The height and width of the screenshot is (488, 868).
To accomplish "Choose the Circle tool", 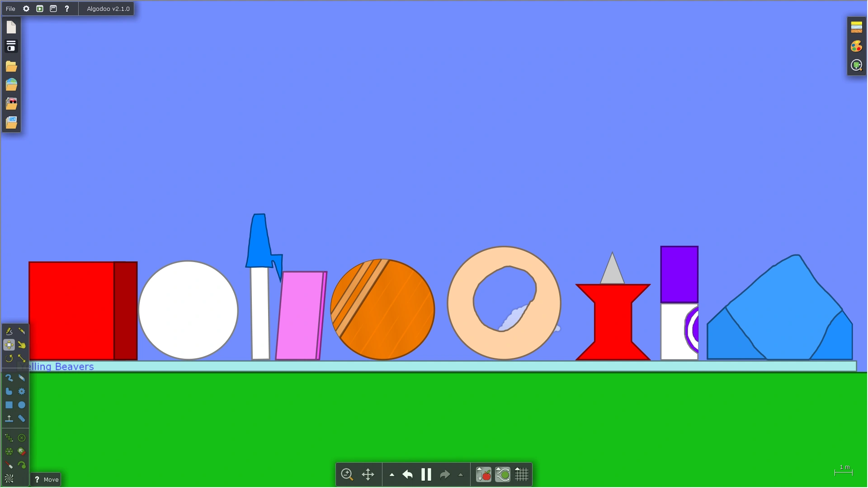I will [22, 405].
